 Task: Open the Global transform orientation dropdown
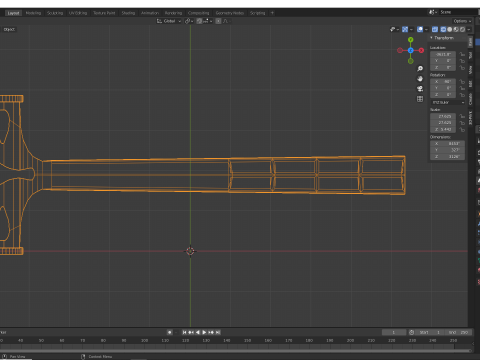pos(169,21)
